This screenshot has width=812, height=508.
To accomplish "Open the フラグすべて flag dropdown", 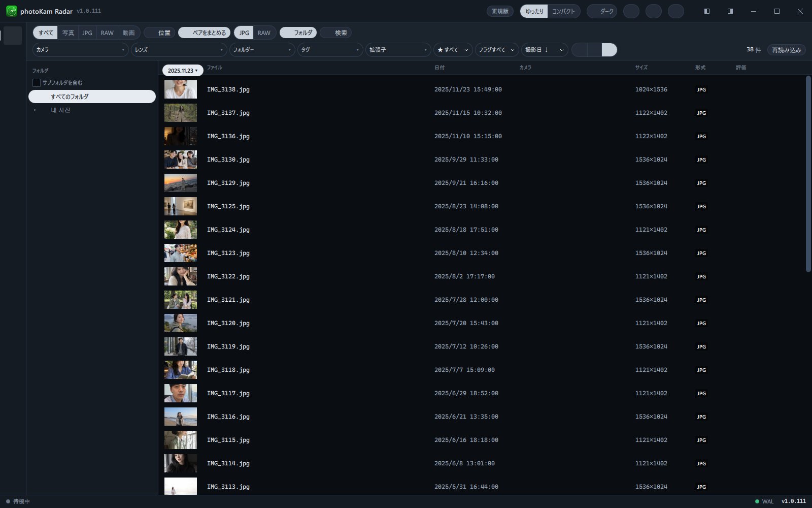I will [497, 50].
